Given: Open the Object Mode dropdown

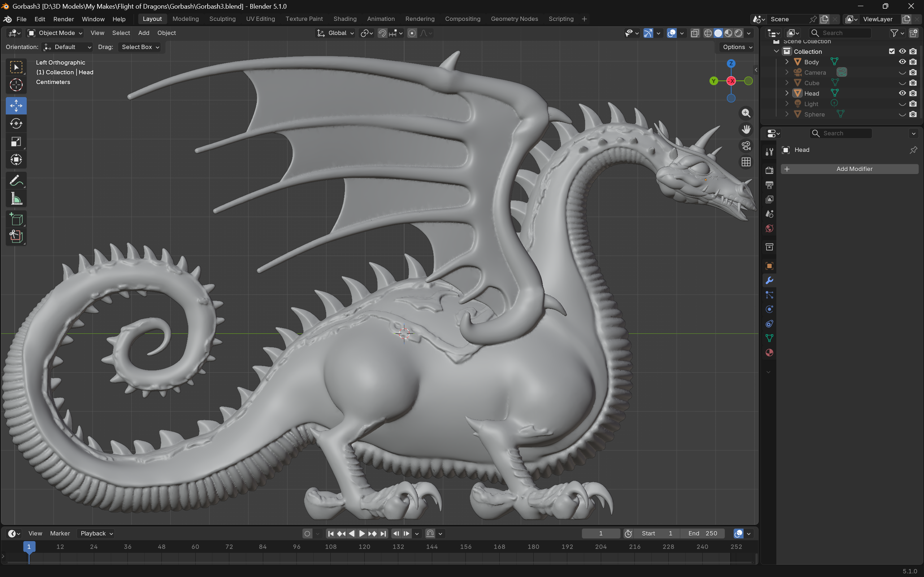Looking at the screenshot, I should click(x=55, y=33).
